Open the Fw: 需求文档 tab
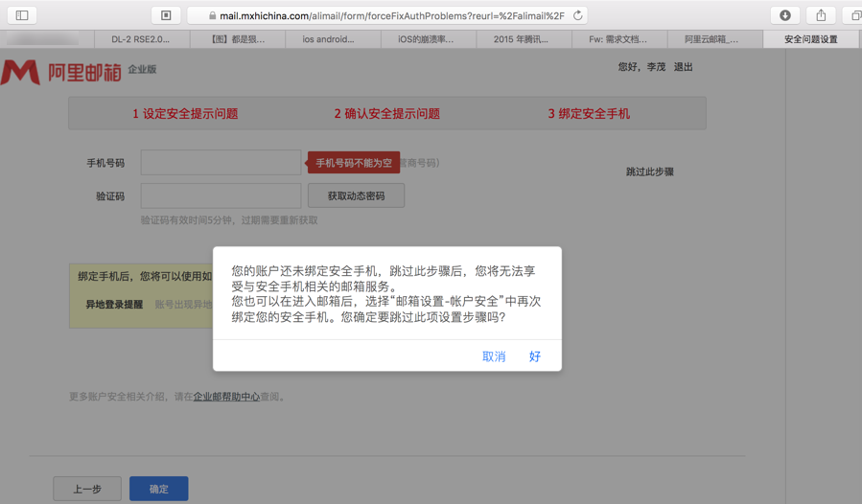This screenshot has height=504, width=862. point(620,39)
